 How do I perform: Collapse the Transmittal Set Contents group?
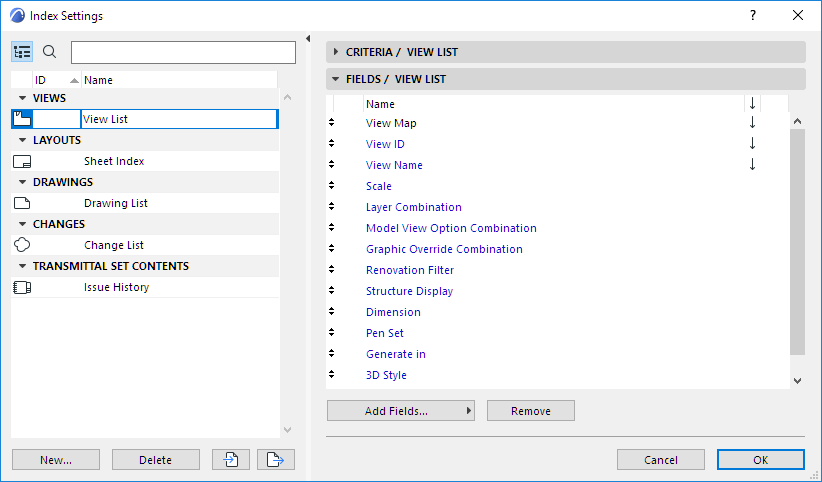click(22, 266)
